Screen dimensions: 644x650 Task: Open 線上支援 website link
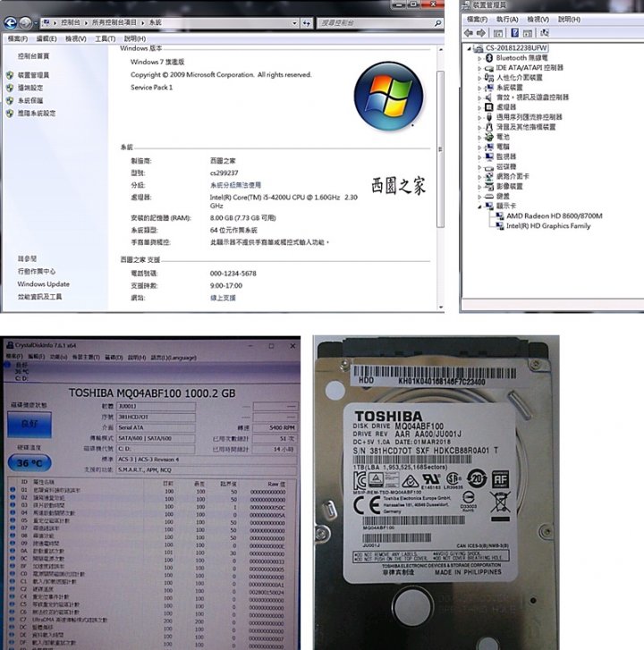223,298
